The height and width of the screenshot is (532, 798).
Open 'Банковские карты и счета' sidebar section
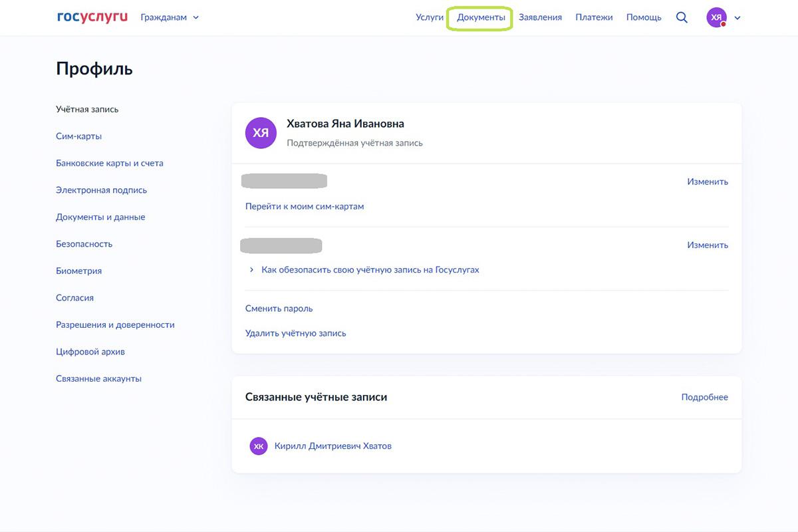pyautogui.click(x=109, y=163)
